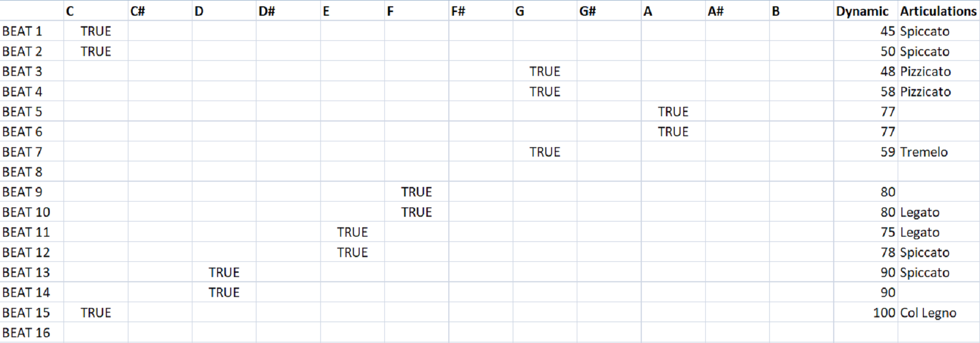Select the empty Dynamic cell for BEAT 8
Screen dimensions: 980x343
pyautogui.click(x=865, y=172)
